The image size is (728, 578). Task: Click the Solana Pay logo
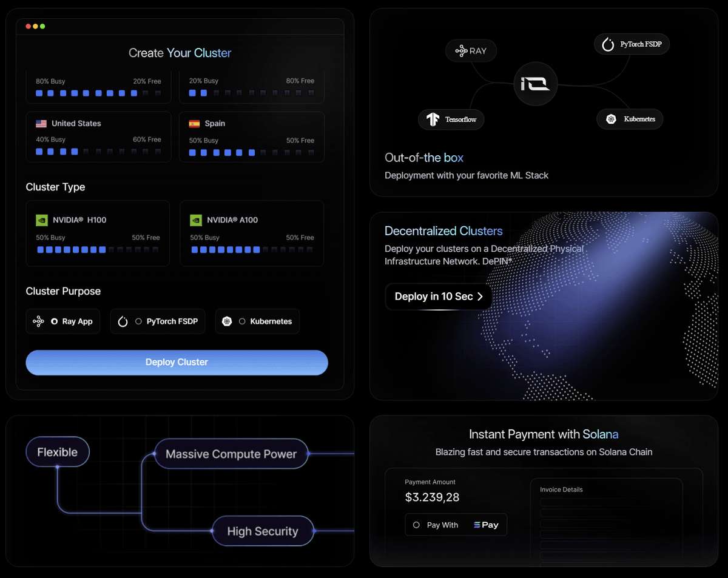click(486, 525)
